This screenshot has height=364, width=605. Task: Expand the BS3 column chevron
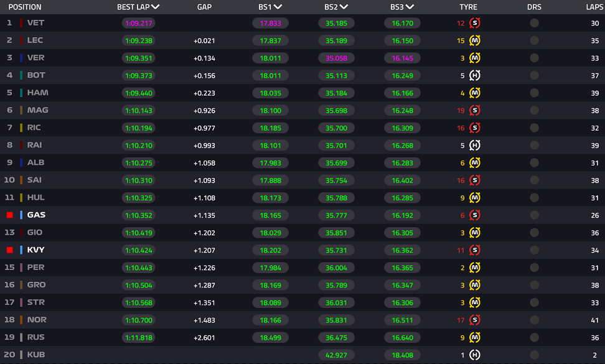point(410,7)
